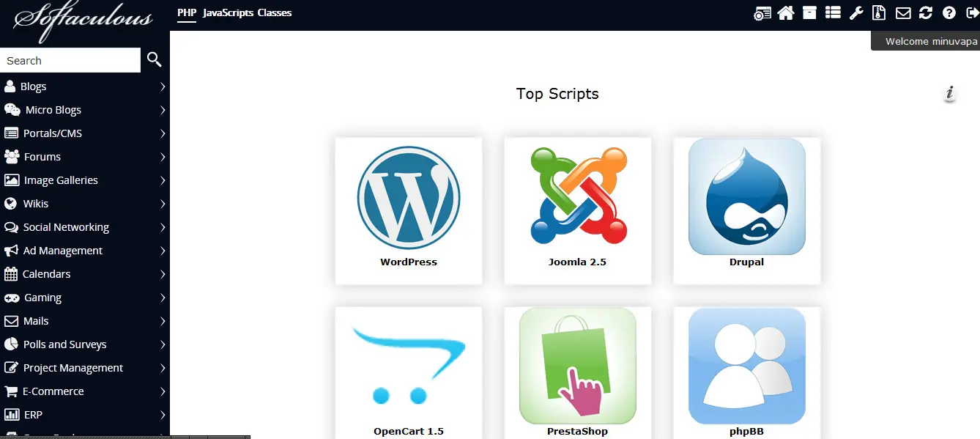
Task: Open the PrestaShop script card
Action: (578, 373)
